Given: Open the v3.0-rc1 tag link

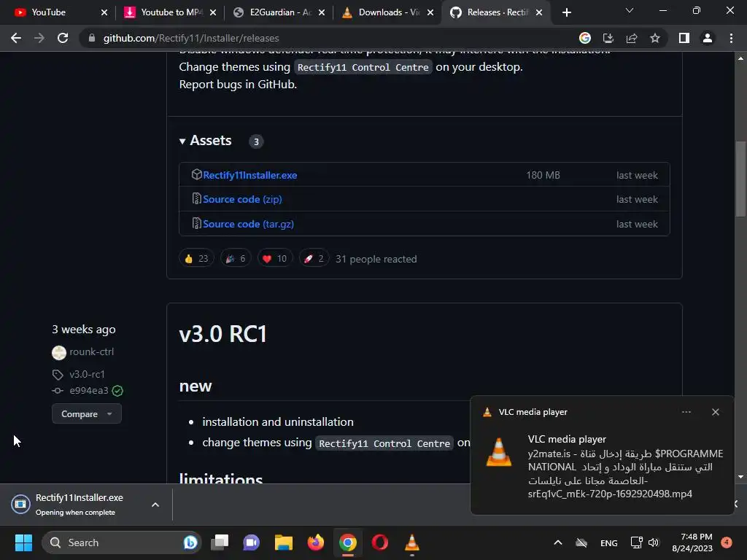Looking at the screenshot, I should pos(87,374).
